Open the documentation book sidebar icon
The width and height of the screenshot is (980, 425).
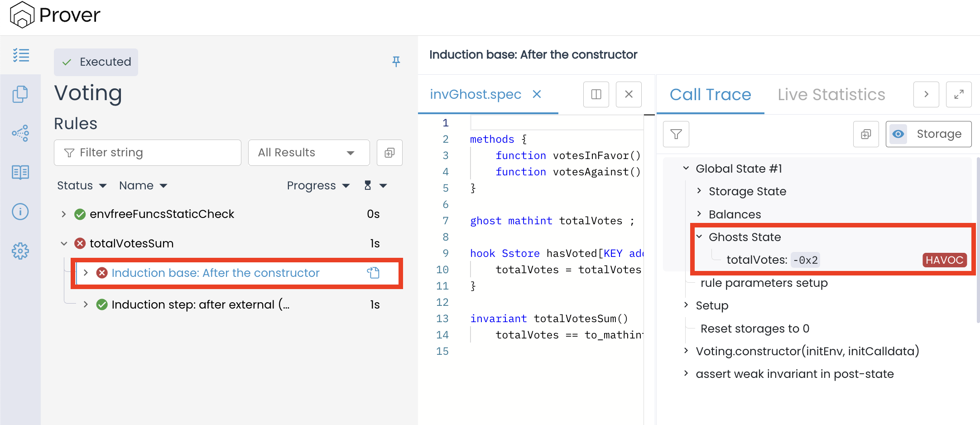click(20, 172)
